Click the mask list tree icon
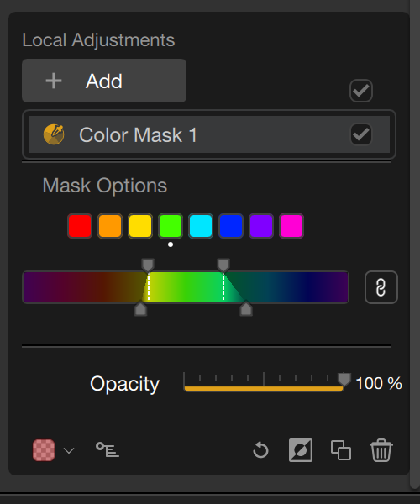 click(x=108, y=449)
